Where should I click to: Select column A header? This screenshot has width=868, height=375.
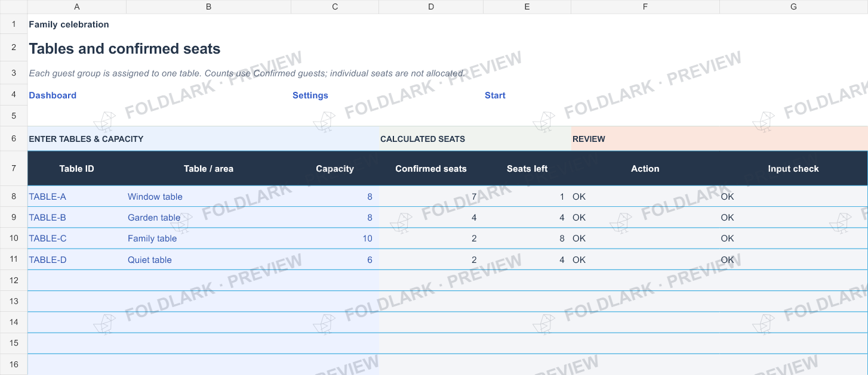pyautogui.click(x=77, y=7)
